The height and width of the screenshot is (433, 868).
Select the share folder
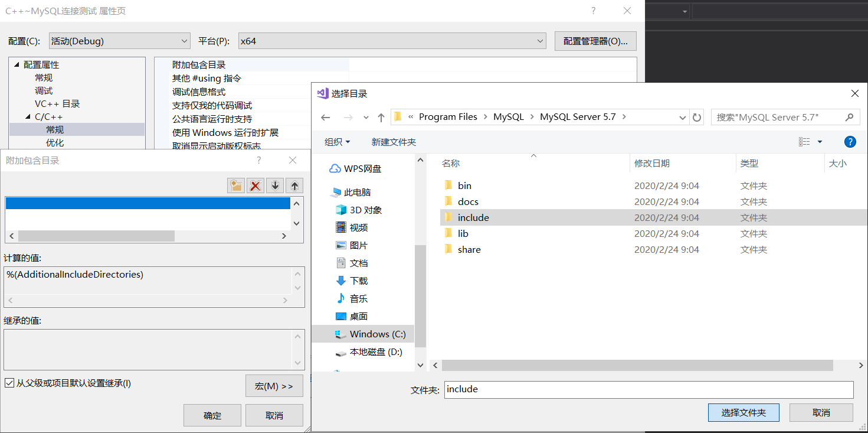pos(469,249)
